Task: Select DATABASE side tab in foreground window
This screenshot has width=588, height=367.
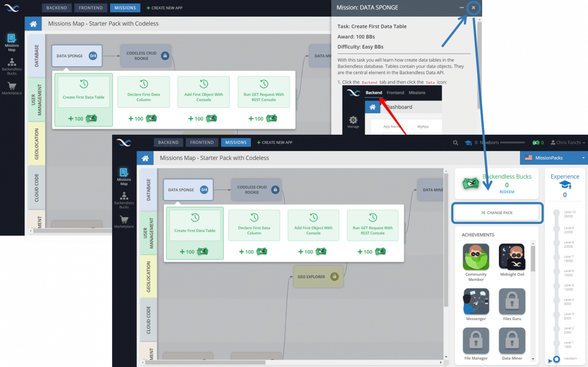Action: 148,190
